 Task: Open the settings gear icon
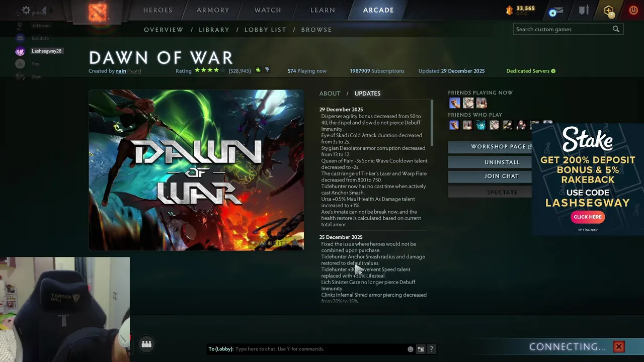point(26,10)
